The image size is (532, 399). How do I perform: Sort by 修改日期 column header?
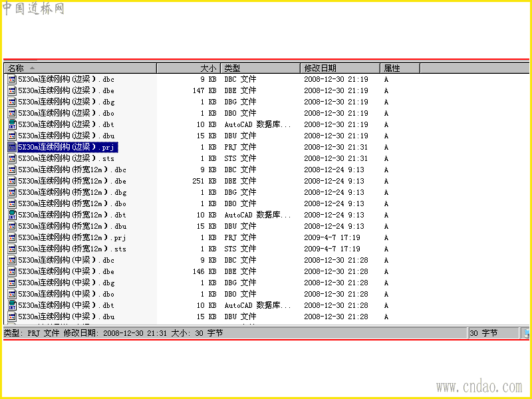click(340, 68)
